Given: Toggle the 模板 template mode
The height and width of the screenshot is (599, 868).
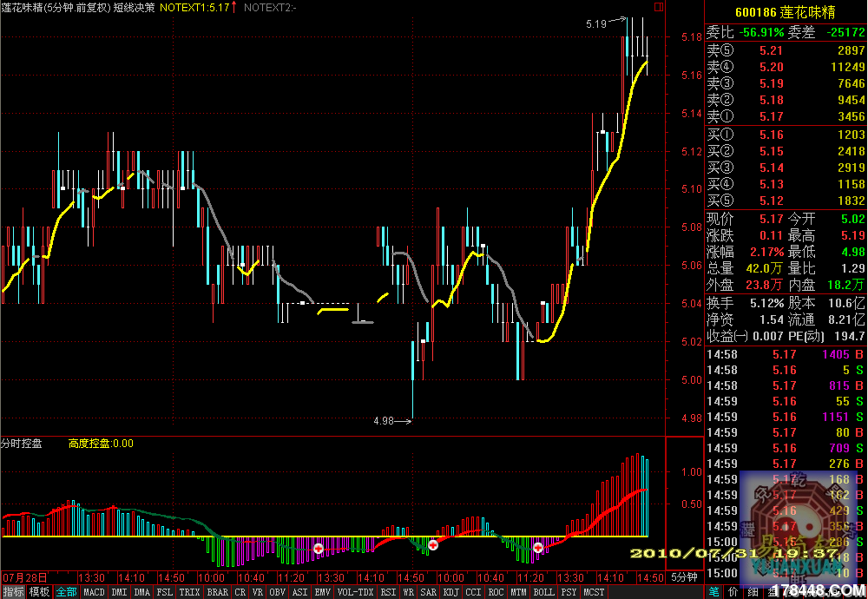Looking at the screenshot, I should [40, 592].
